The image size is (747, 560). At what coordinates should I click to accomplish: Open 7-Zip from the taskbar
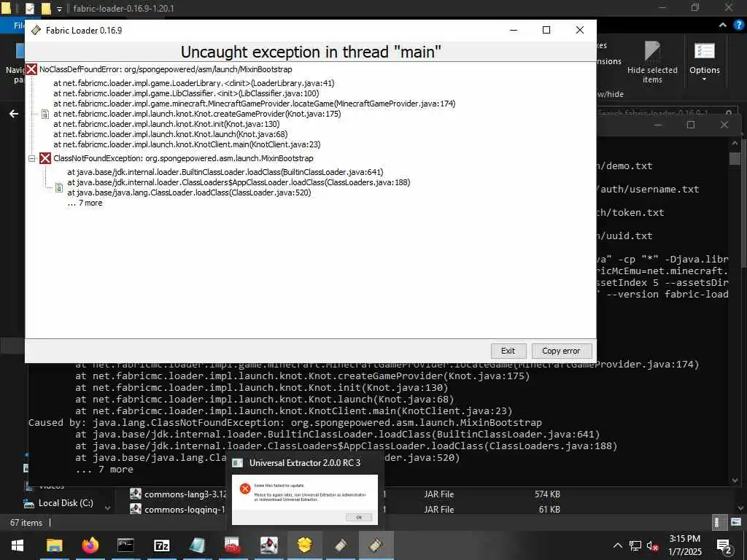point(161,545)
